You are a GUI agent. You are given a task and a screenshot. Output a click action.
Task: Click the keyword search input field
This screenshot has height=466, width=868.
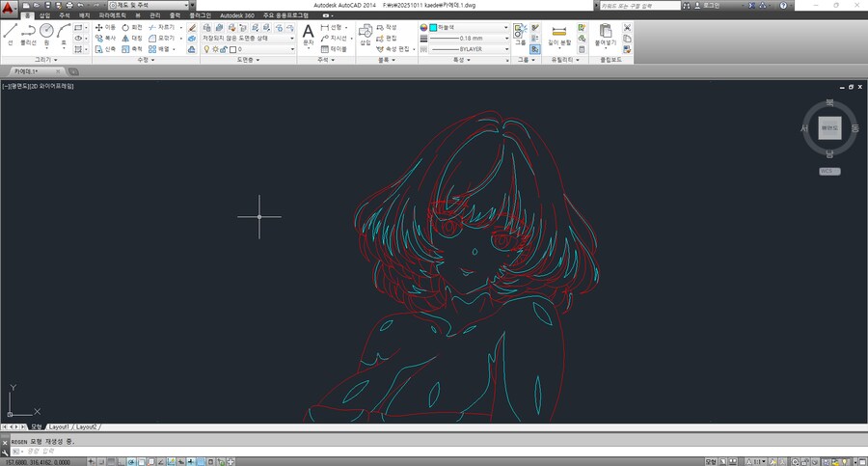[640, 5]
